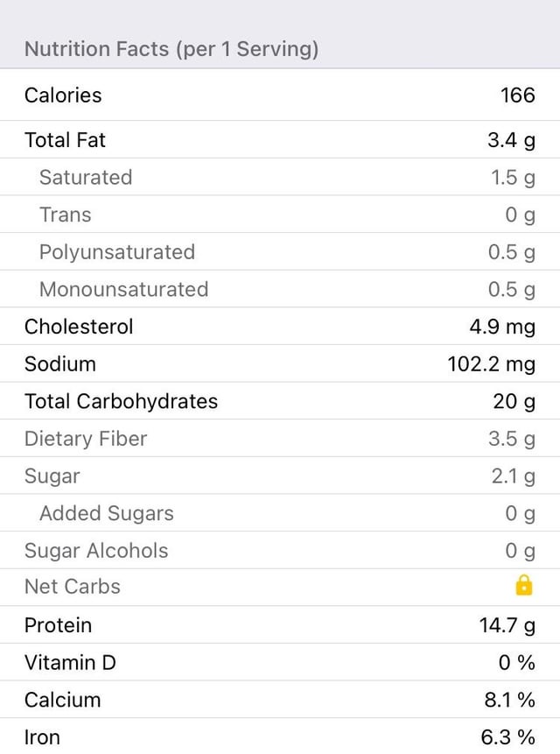Tap the Nutrition Facts section header

click(x=171, y=49)
